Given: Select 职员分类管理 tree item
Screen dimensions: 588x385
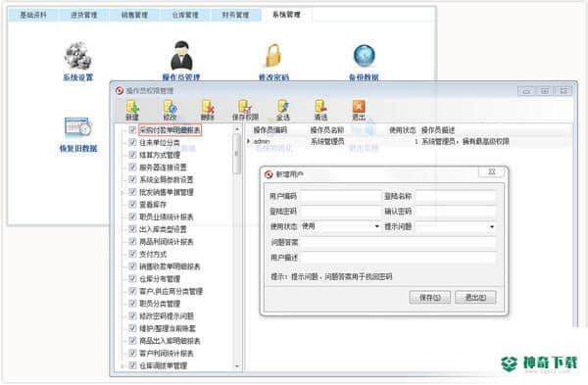Looking at the screenshot, I should (160, 304).
